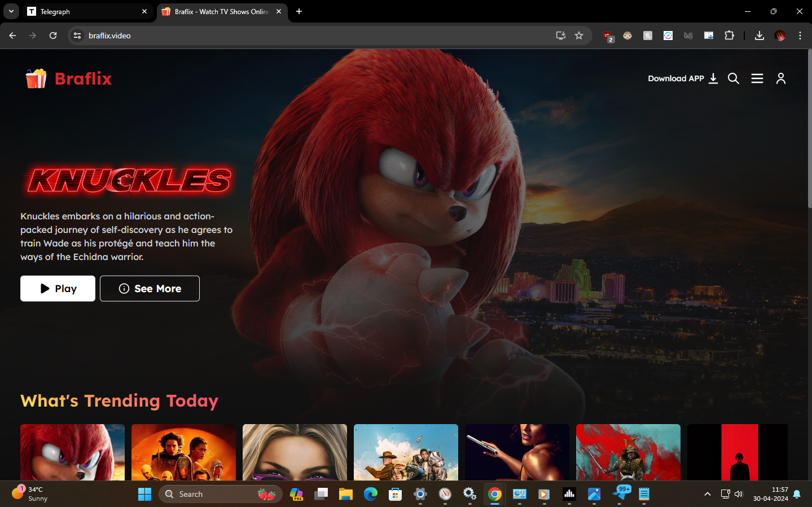This screenshot has height=507, width=812.
Task: Click the page vertical scrollbar
Action: [810, 129]
